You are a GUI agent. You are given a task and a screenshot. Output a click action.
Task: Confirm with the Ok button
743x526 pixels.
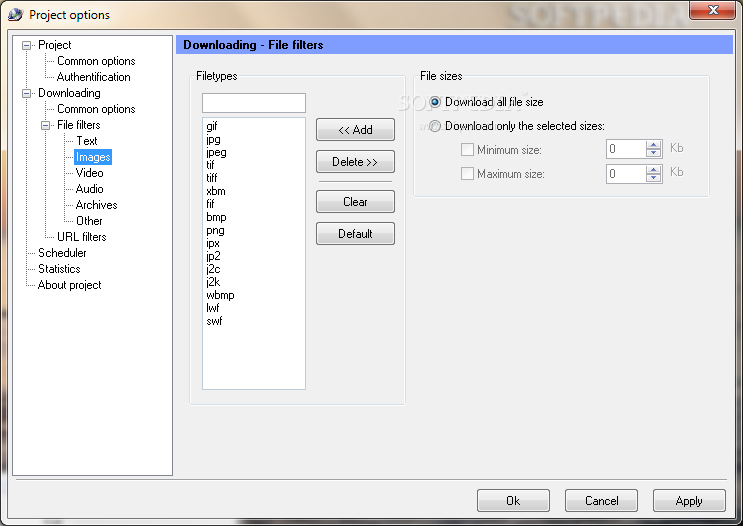pos(513,501)
